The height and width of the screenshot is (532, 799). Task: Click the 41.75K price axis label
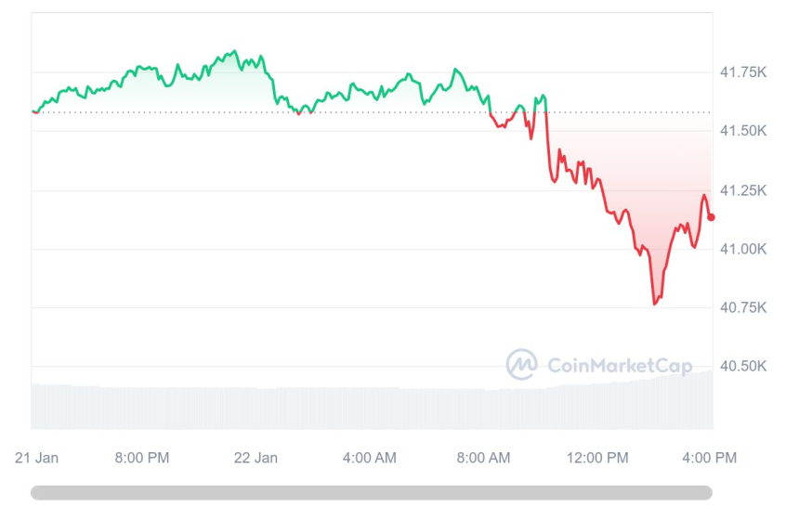pos(743,72)
